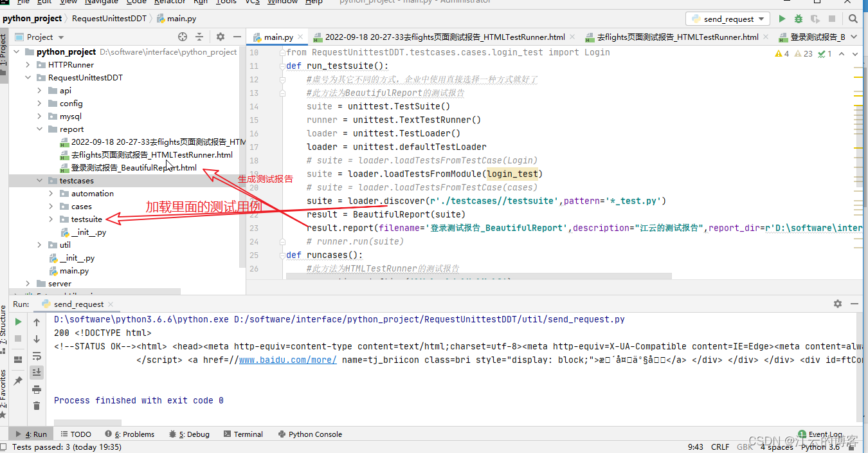Click the down arrow in the Run panel
Viewport: 868px width, 453px height.
pos(37,338)
